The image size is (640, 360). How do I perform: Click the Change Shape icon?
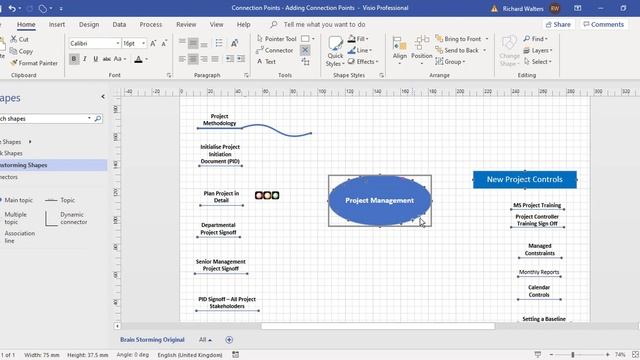point(509,51)
